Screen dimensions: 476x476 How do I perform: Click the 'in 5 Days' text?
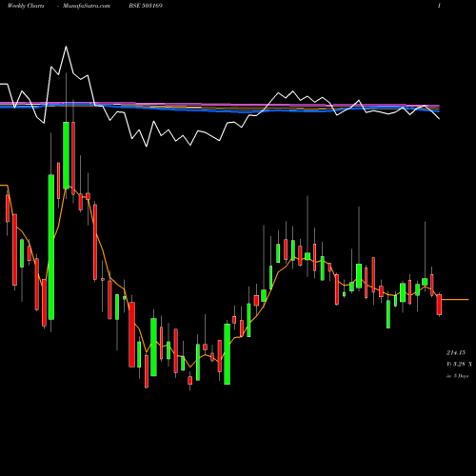pyautogui.click(x=457, y=376)
